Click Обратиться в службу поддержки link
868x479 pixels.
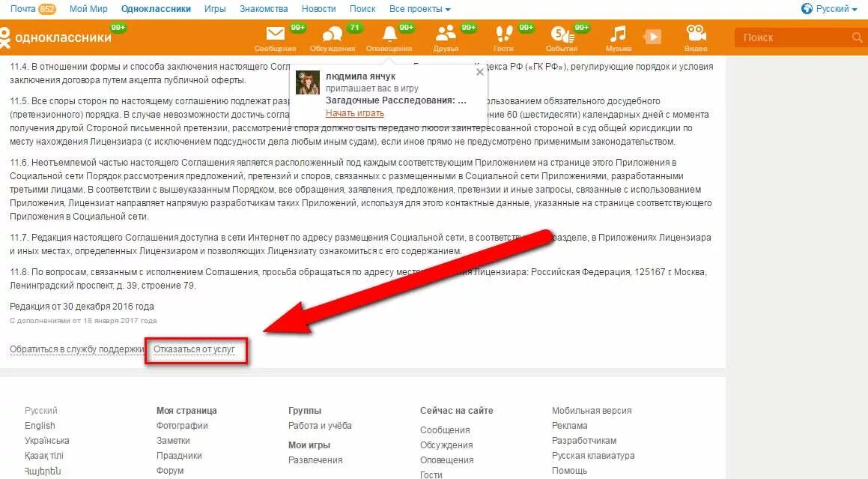point(77,349)
